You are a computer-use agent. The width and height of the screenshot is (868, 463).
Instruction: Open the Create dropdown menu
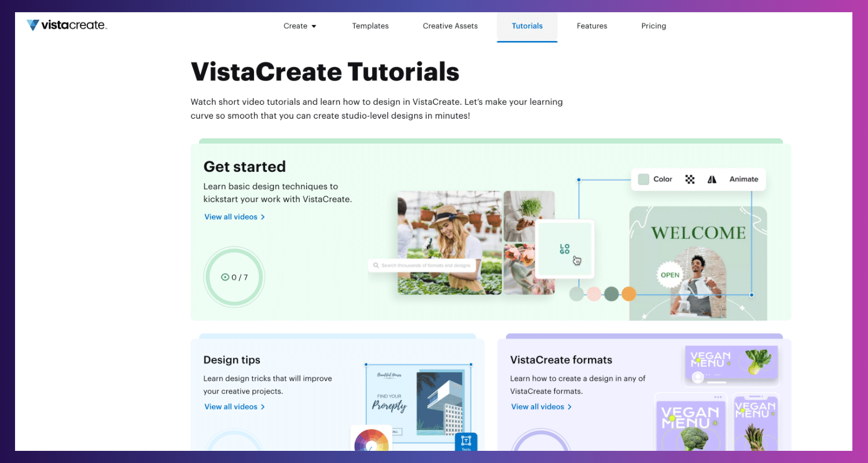point(300,26)
